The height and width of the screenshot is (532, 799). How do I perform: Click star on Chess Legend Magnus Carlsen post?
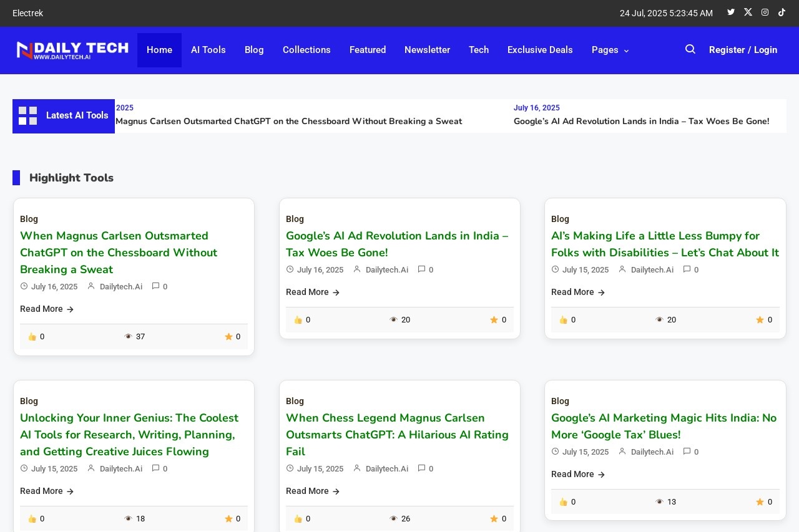coord(494,519)
